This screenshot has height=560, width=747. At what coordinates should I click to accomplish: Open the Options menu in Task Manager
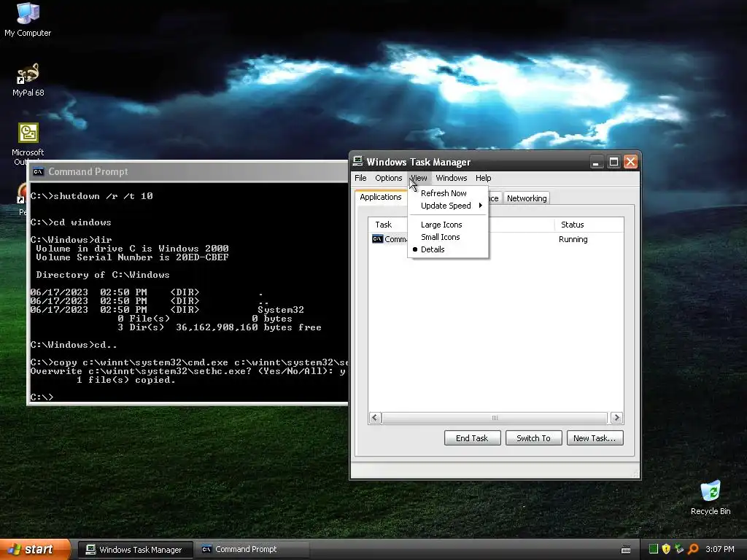[x=388, y=178]
